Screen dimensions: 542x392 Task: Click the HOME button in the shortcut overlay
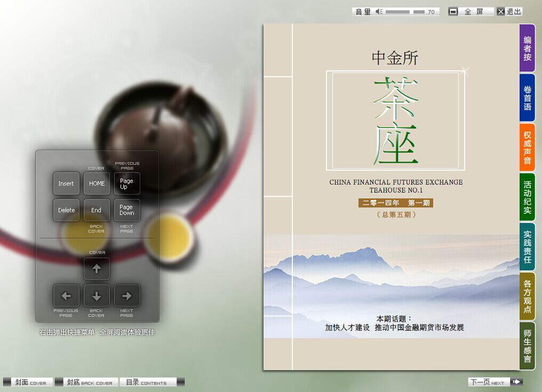[97, 183]
